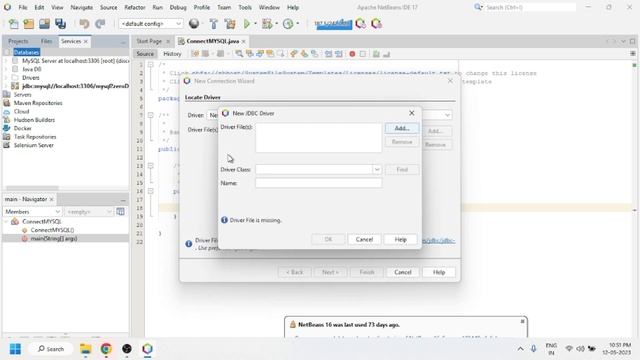The width and height of the screenshot is (640, 360).
Task: Click the Source view button
Action: (145, 54)
